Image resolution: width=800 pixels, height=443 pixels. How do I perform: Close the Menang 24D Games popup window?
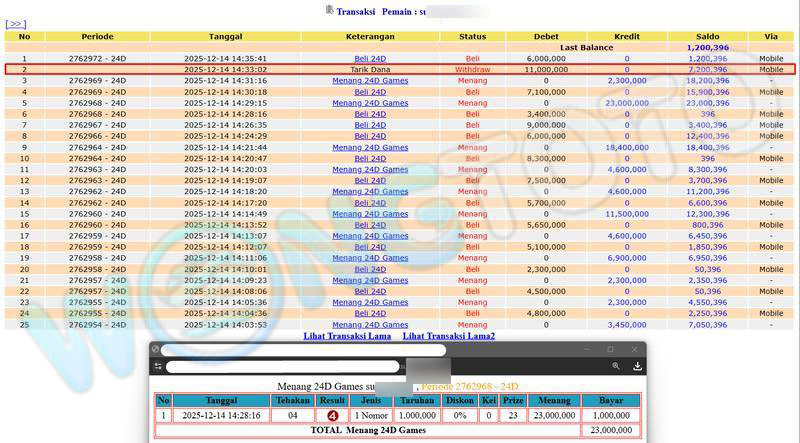tap(633, 350)
